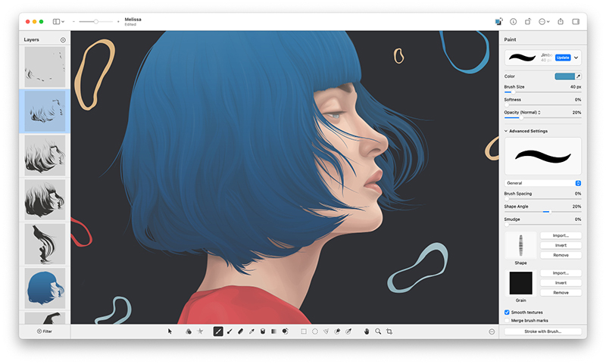This screenshot has height=364, width=606.
Task: Check the Merge brush marks option
Action: coord(507,320)
